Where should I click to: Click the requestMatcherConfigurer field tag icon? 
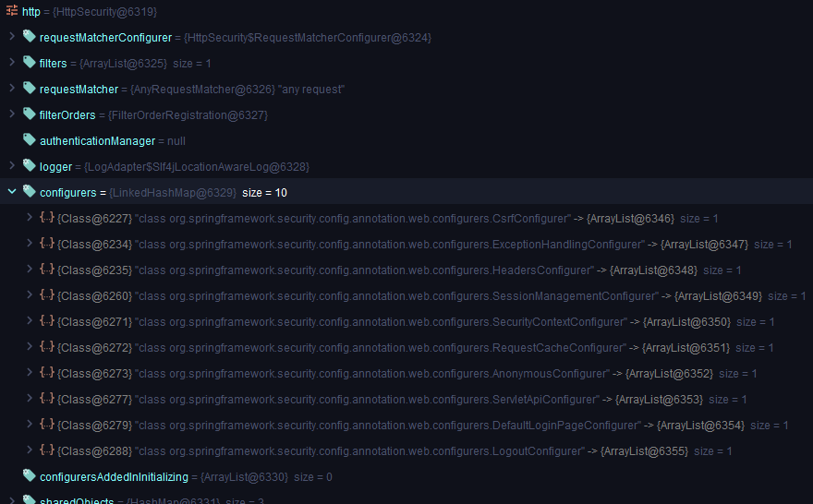[x=29, y=37]
